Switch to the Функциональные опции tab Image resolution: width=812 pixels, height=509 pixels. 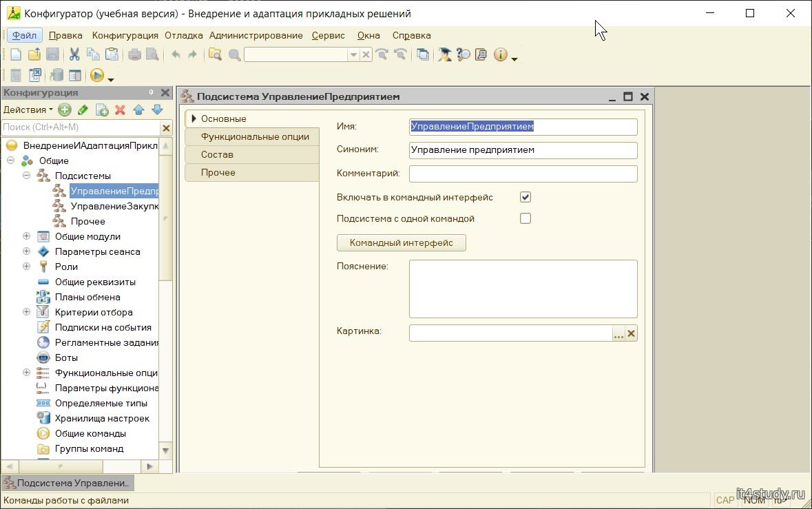[254, 136]
